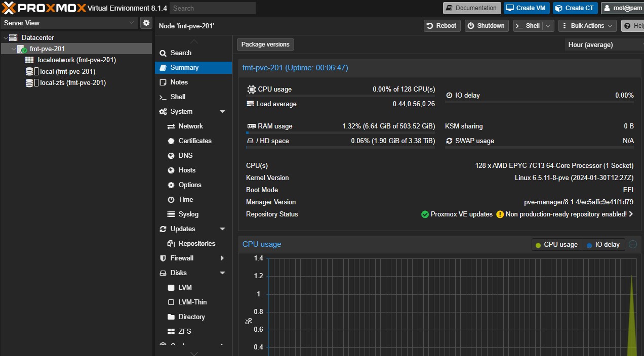
Task: Click the top Search input field
Action: [x=213, y=8]
